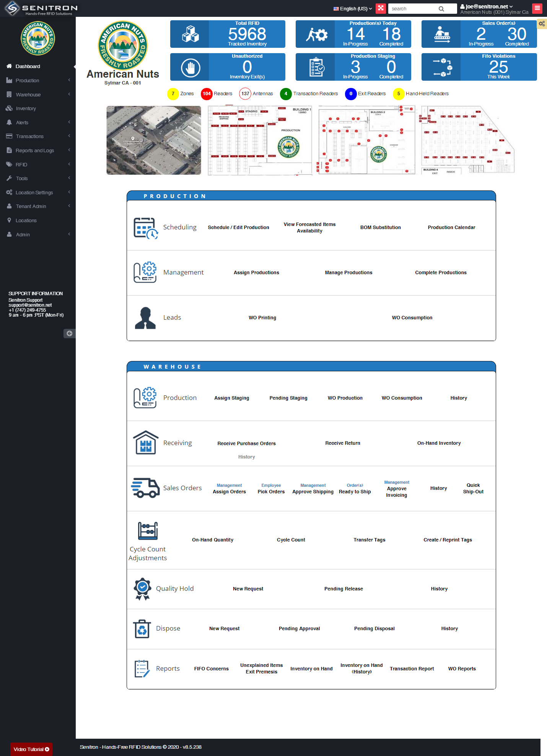The height and width of the screenshot is (756, 547).
Task: Click the Production Management gear icon
Action: pyautogui.click(x=145, y=272)
